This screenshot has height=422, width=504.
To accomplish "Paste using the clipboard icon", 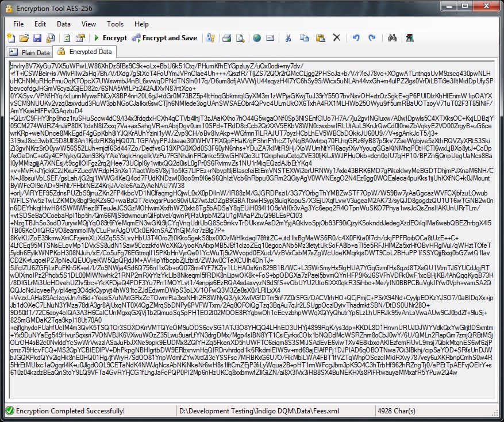I will pyautogui.click(x=321, y=38).
